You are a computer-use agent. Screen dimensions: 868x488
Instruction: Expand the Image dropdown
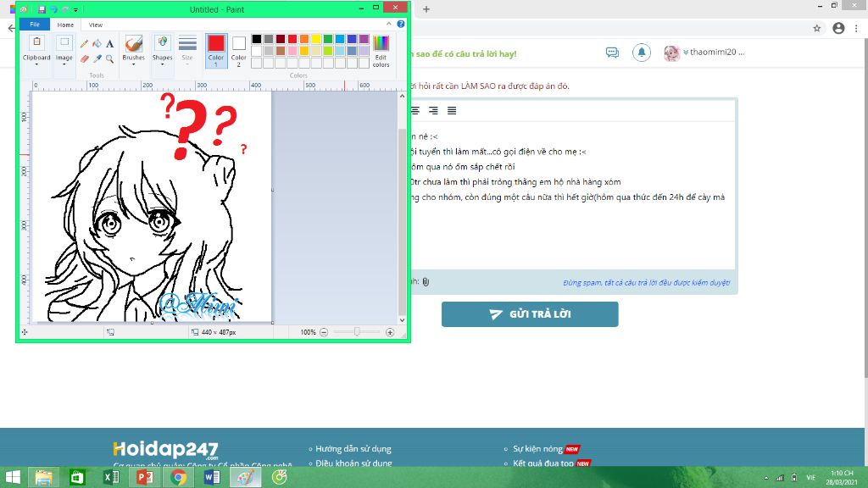(64, 64)
